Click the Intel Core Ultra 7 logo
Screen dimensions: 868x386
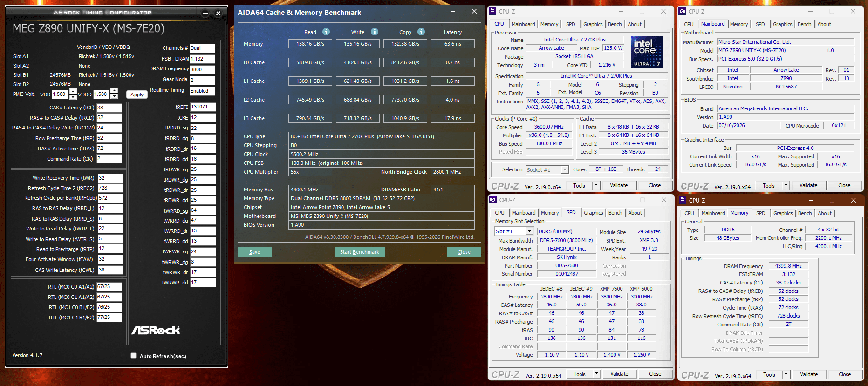[x=647, y=52]
